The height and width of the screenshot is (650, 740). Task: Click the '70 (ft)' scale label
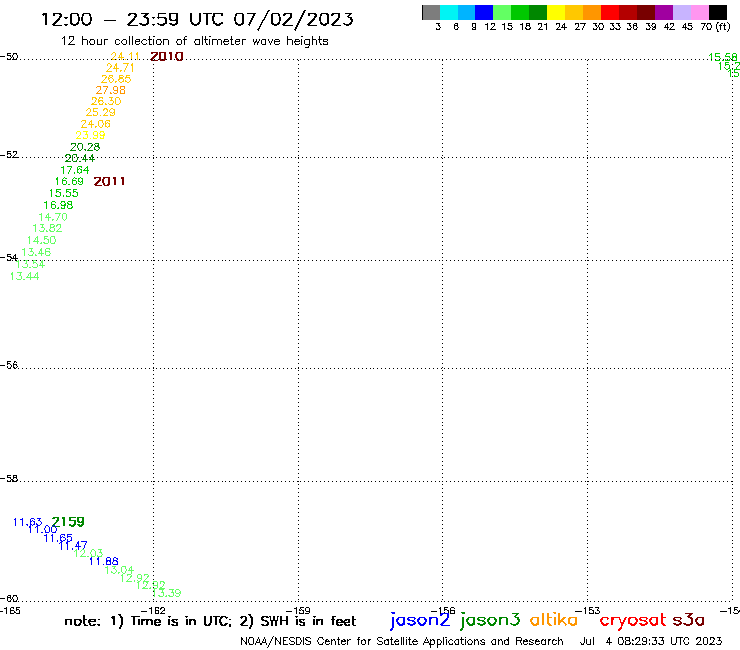point(715,27)
